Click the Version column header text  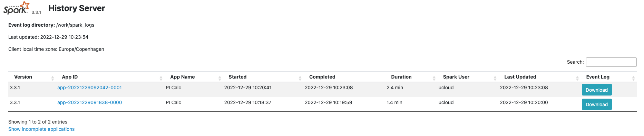23,77
